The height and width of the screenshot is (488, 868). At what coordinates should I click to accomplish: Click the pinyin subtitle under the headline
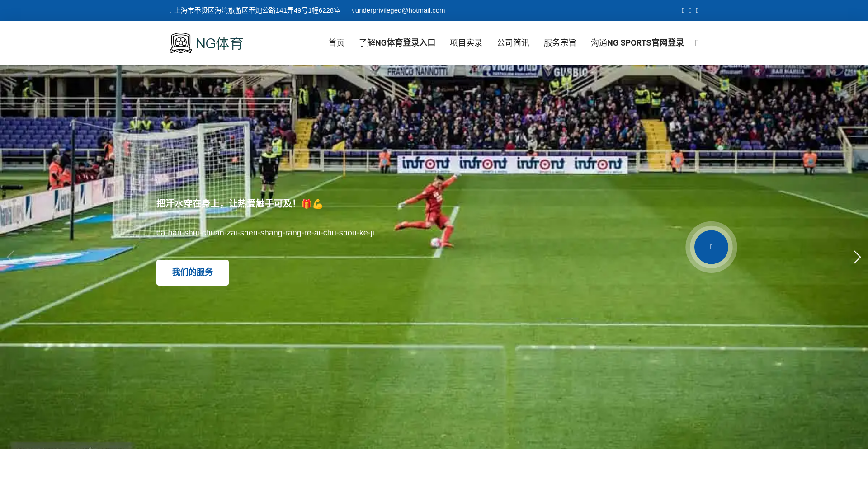(265, 233)
